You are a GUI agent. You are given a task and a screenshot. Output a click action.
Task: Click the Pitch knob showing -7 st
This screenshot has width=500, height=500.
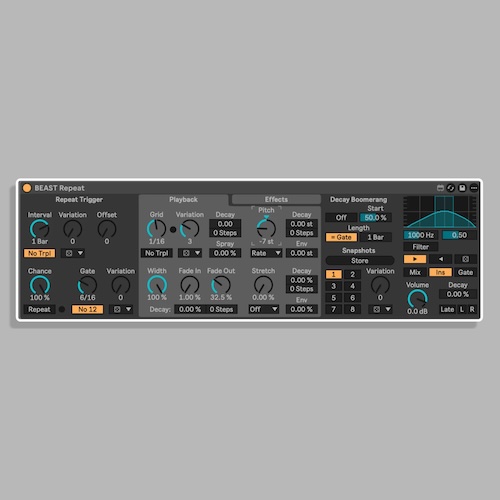[x=266, y=229]
